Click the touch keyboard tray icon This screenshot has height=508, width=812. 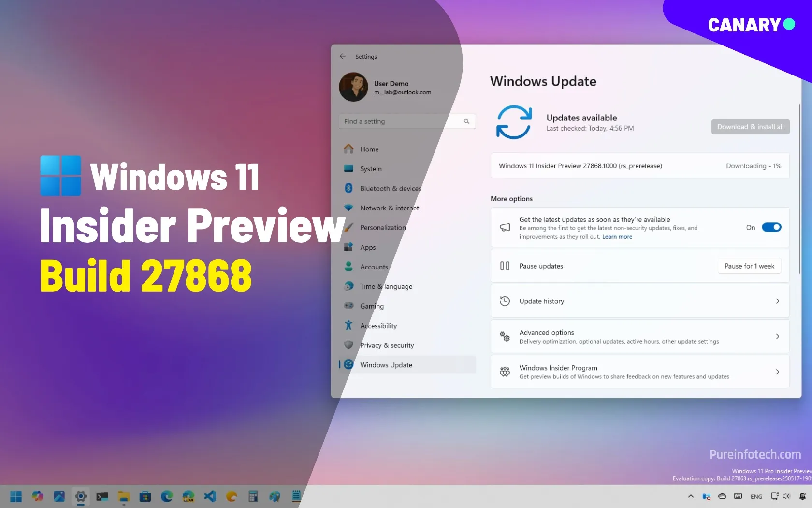[738, 496]
